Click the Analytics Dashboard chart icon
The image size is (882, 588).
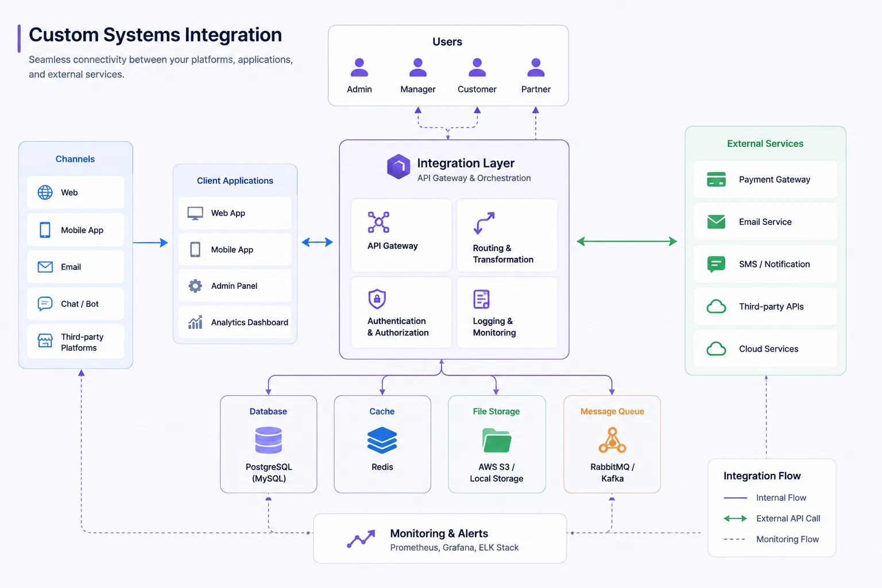tap(195, 322)
